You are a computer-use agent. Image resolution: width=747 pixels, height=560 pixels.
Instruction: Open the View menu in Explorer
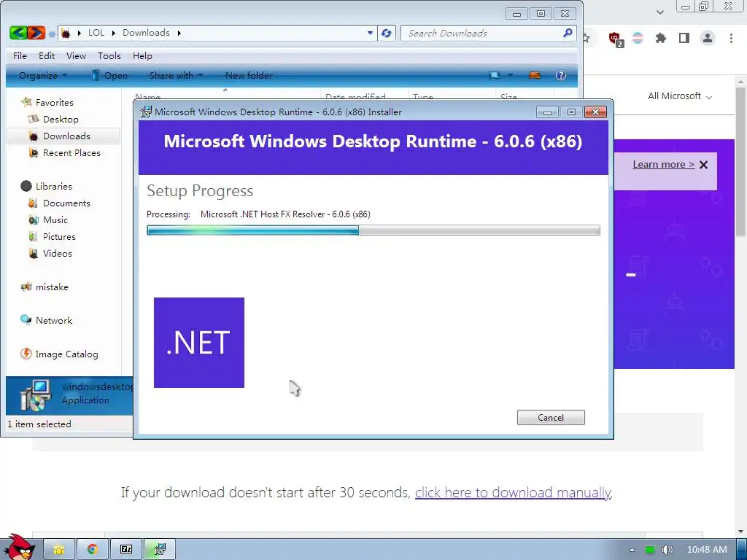tap(76, 55)
